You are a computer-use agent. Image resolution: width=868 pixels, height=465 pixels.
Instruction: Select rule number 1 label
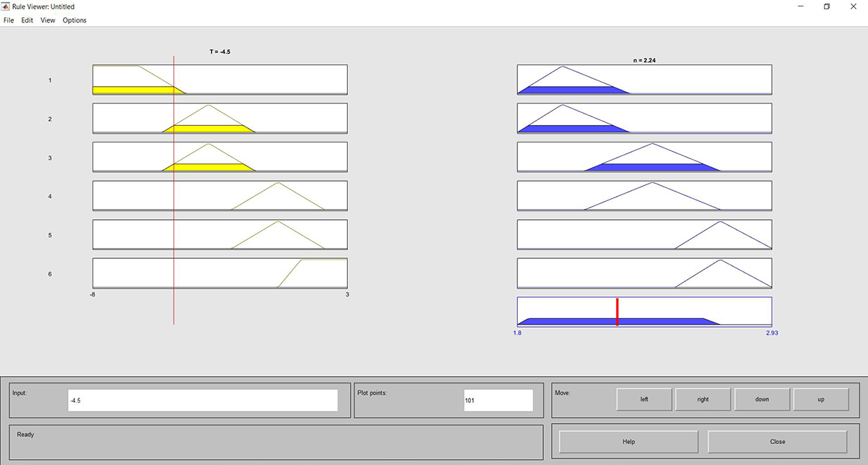pyautogui.click(x=50, y=80)
